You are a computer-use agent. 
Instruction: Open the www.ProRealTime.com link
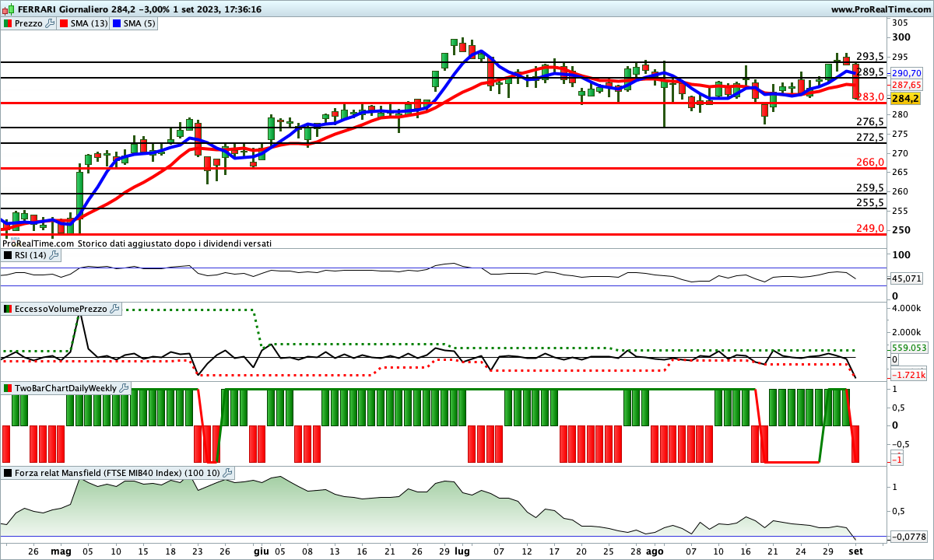[880, 9]
